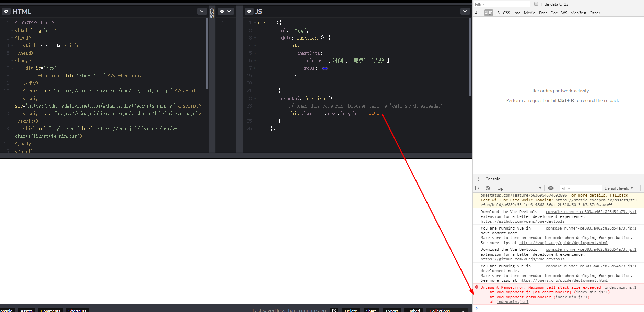Select the WS network filter
This screenshot has height=312, width=644.
click(564, 13)
